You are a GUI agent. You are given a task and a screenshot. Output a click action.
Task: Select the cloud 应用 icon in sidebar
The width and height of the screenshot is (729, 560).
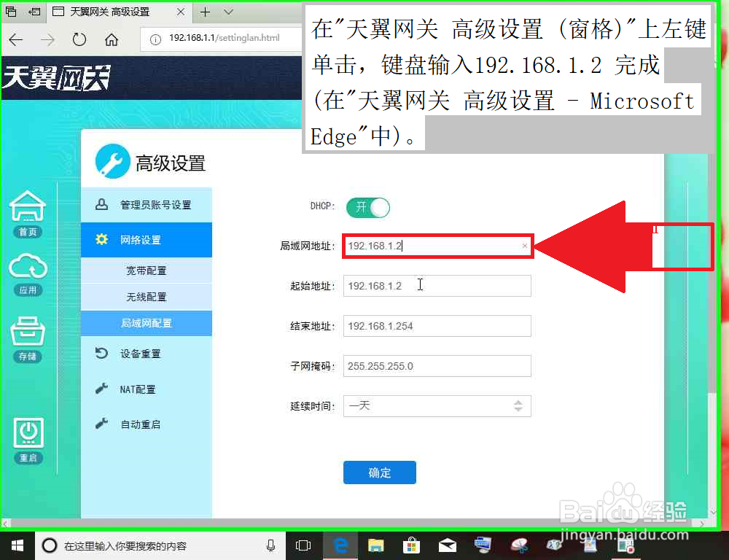click(28, 268)
